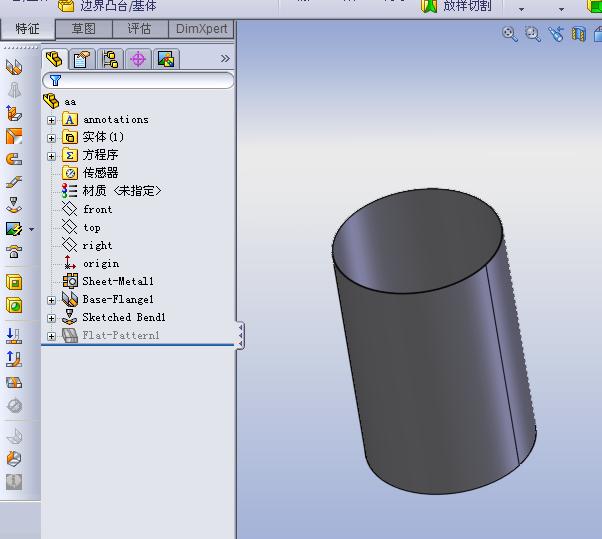This screenshot has height=539, width=602.
Task: Click the grayed Rip tool
Action: tap(14, 436)
